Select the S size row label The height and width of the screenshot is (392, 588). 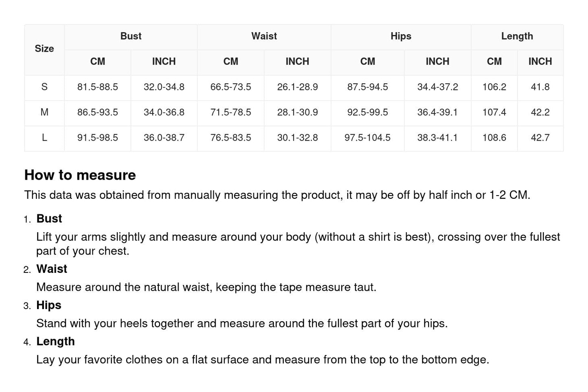[x=44, y=87]
